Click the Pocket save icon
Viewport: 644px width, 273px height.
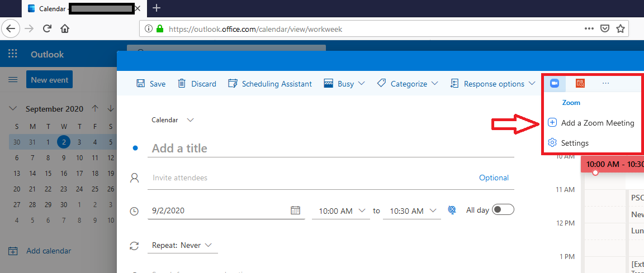[604, 28]
